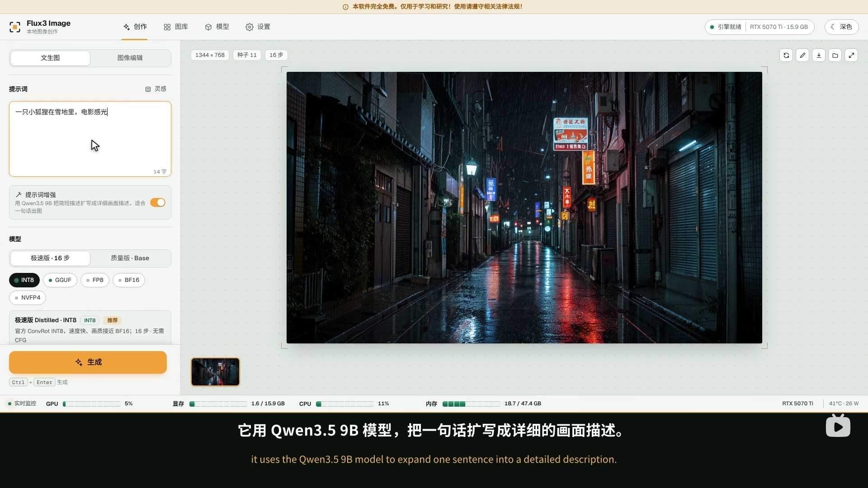Image resolution: width=868 pixels, height=488 pixels.
Task: Click the 种子 11 seed tag
Action: point(247,55)
